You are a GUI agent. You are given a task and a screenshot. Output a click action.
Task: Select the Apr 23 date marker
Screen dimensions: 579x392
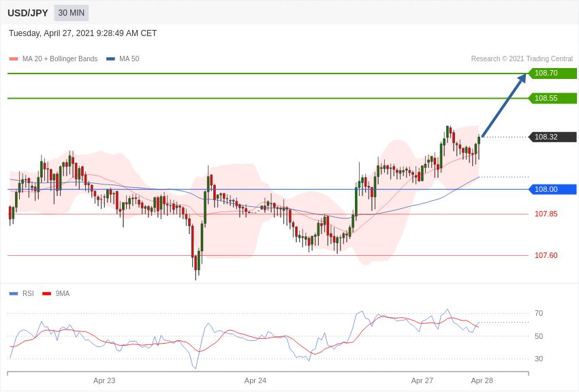[104, 380]
